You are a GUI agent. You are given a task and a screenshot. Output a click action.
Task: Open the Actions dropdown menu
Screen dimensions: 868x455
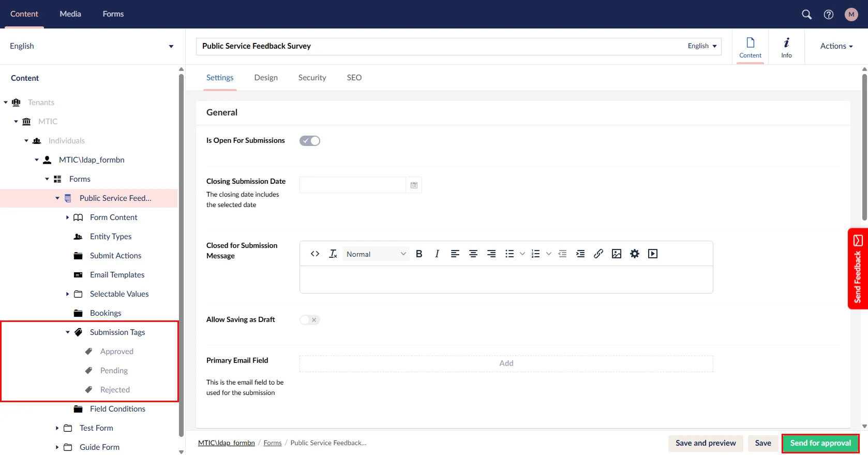click(x=836, y=46)
